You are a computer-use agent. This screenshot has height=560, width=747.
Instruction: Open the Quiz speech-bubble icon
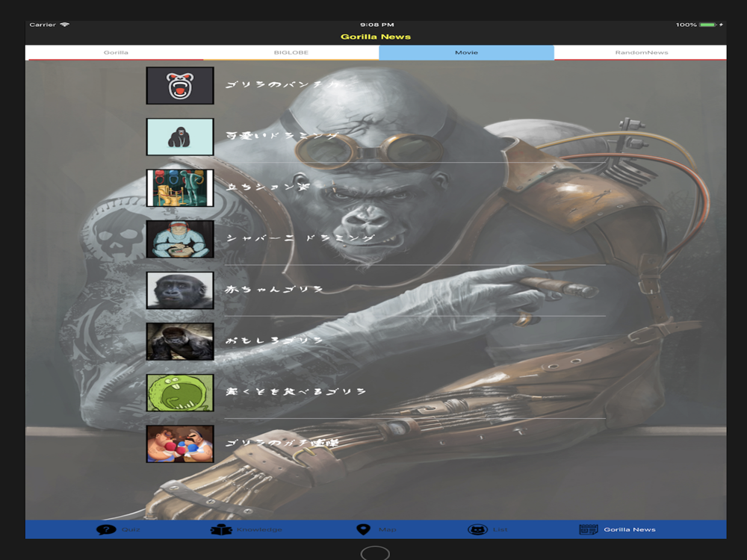[106, 529]
